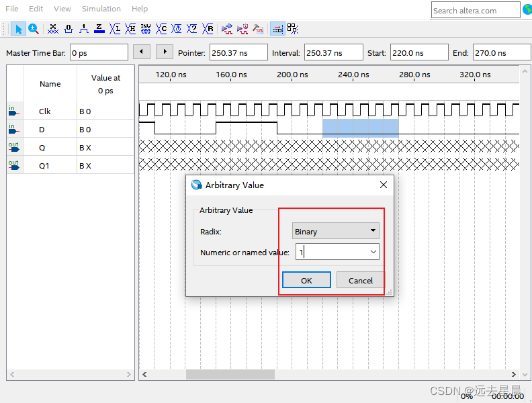The width and height of the screenshot is (532, 403).
Task: Open the View menu
Action: pyautogui.click(x=62, y=9)
